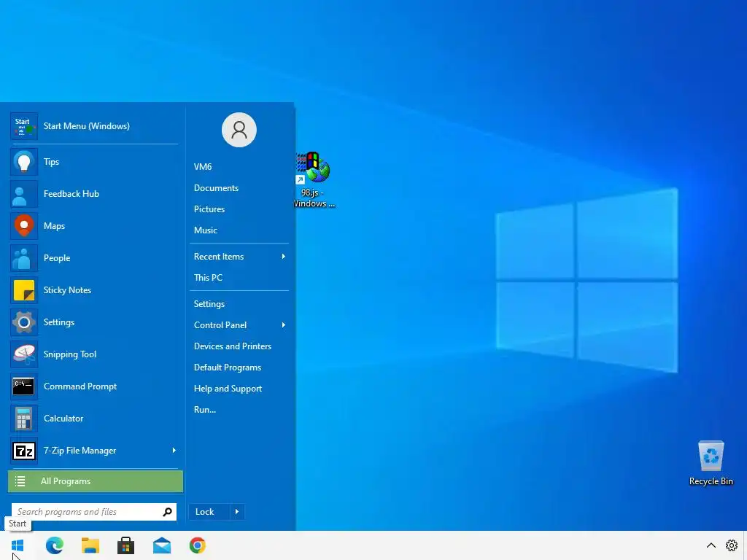
Task: Open All Programs list
Action: tap(96, 481)
